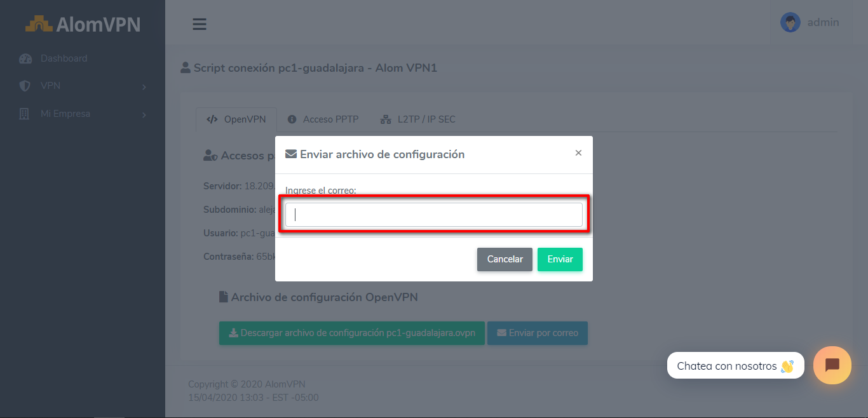
Task: Click the VPN shield icon
Action: [25, 86]
